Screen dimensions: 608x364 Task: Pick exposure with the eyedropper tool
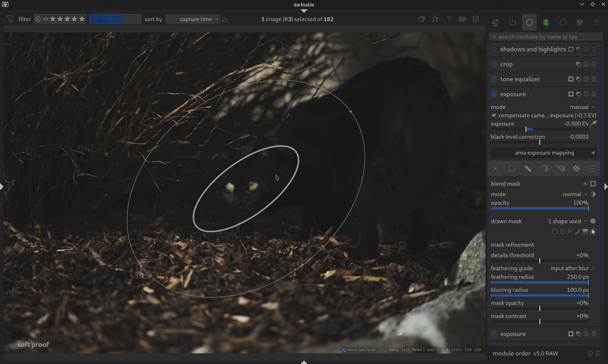pyautogui.click(x=593, y=124)
